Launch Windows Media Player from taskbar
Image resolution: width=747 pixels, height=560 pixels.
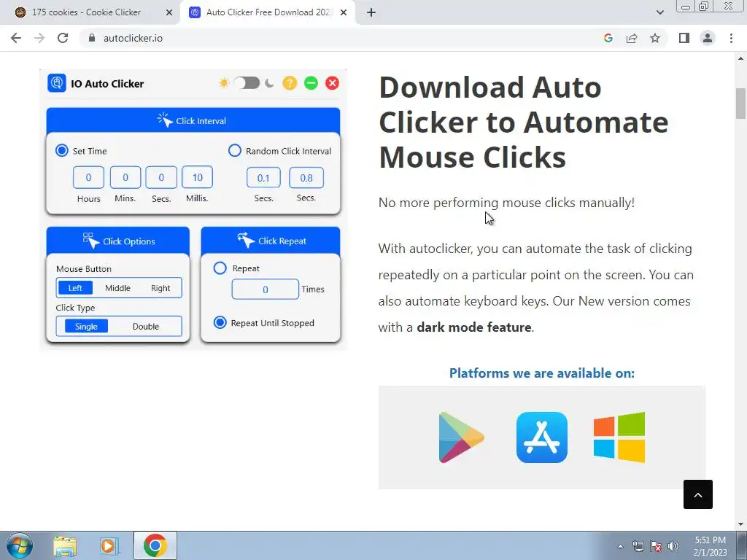pos(109,546)
